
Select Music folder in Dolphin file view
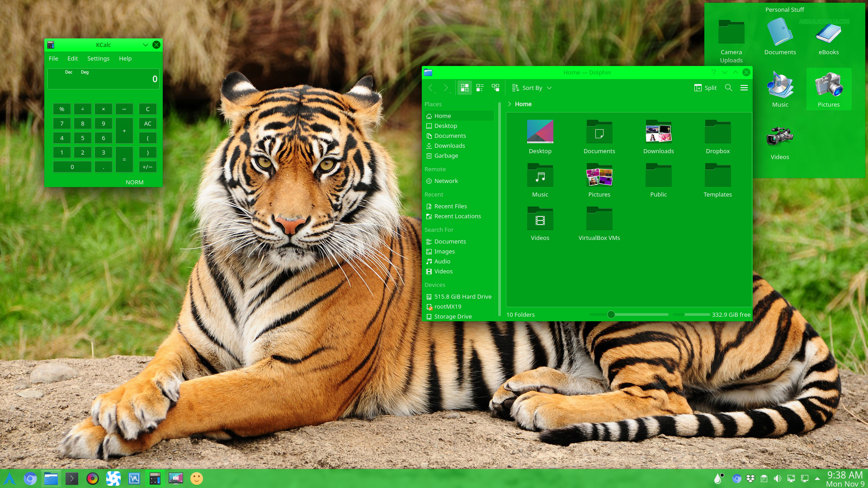pos(540,180)
